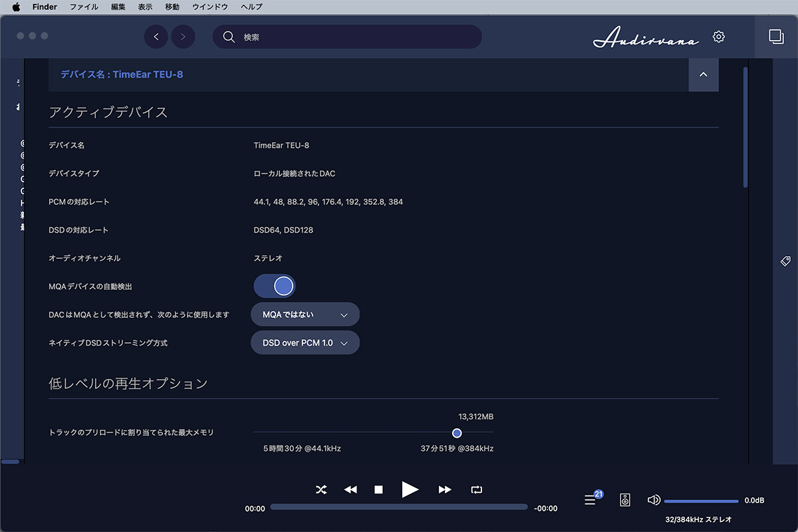Open the tag editor side icon
Image resolution: width=798 pixels, height=532 pixels.
(785, 261)
